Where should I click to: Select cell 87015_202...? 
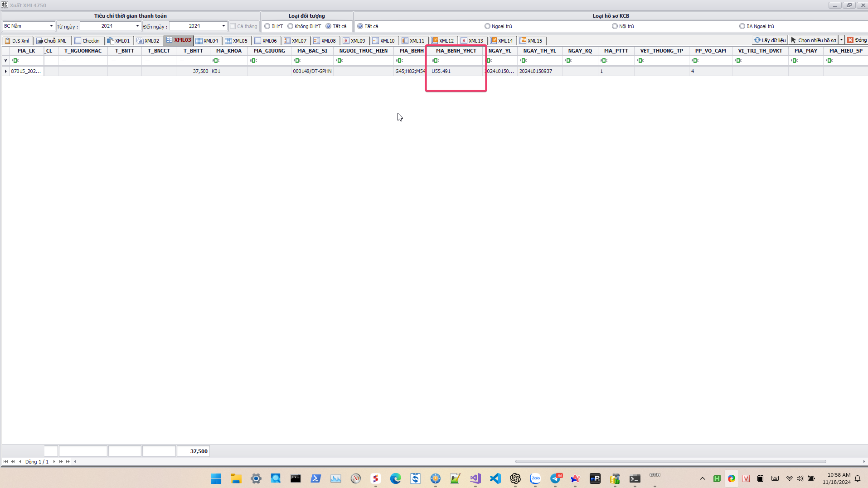(x=26, y=71)
